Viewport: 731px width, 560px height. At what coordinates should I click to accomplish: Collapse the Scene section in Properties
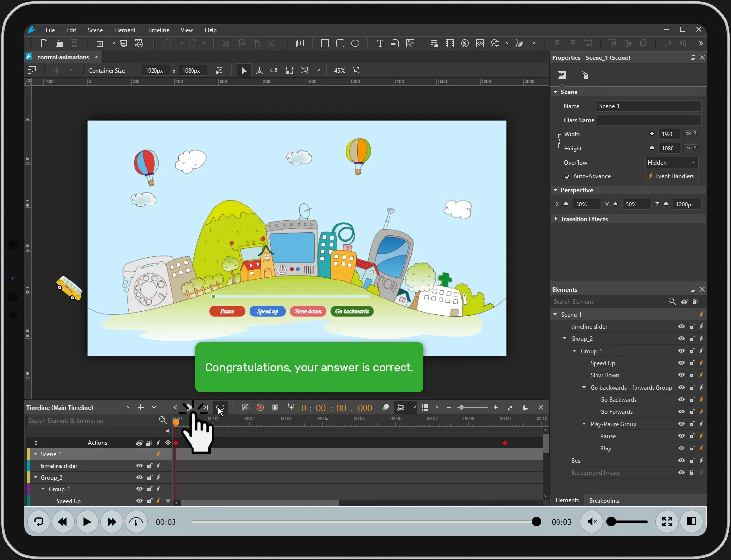tap(556, 92)
